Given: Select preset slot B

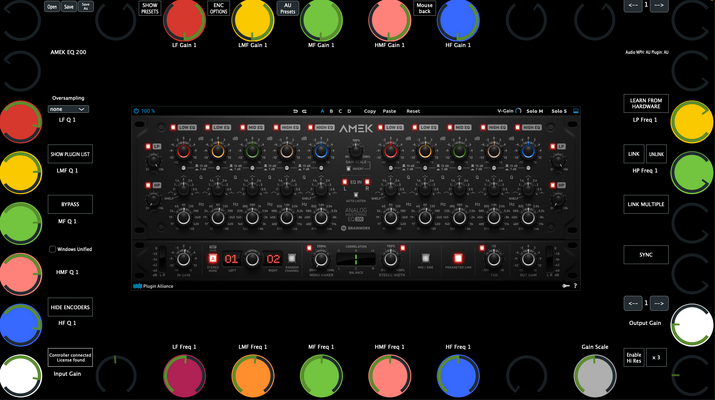Looking at the screenshot, I should [331, 111].
